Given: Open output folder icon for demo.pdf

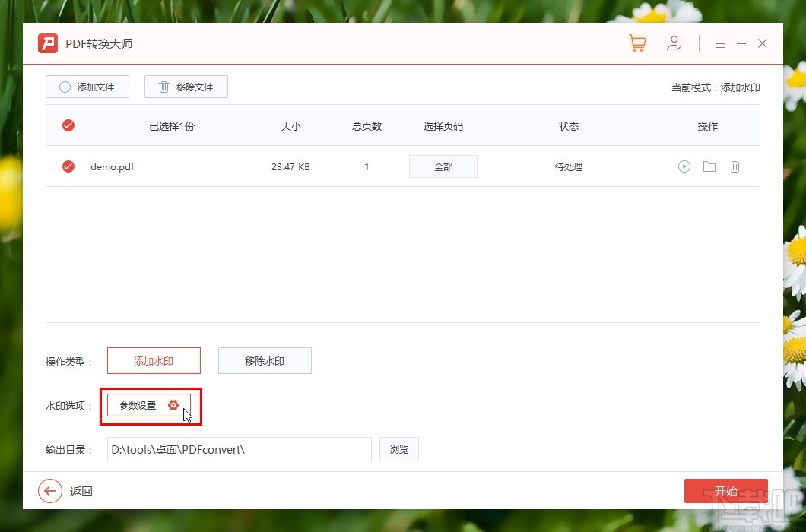Looking at the screenshot, I should 709,166.
